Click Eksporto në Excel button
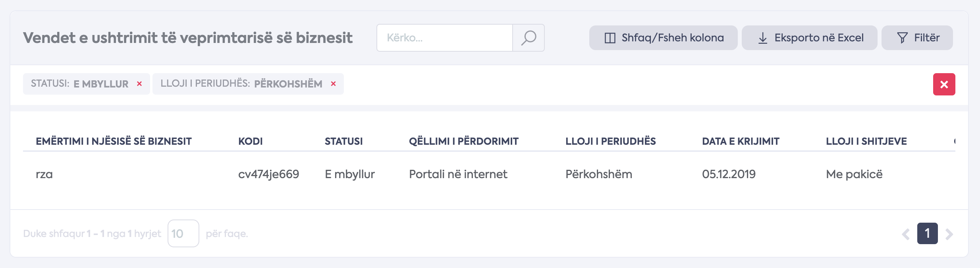 [x=809, y=38]
